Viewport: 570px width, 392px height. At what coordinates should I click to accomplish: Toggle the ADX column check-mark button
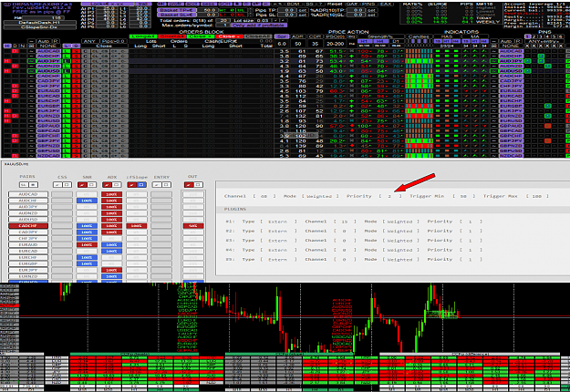pyautogui.click(x=108, y=185)
